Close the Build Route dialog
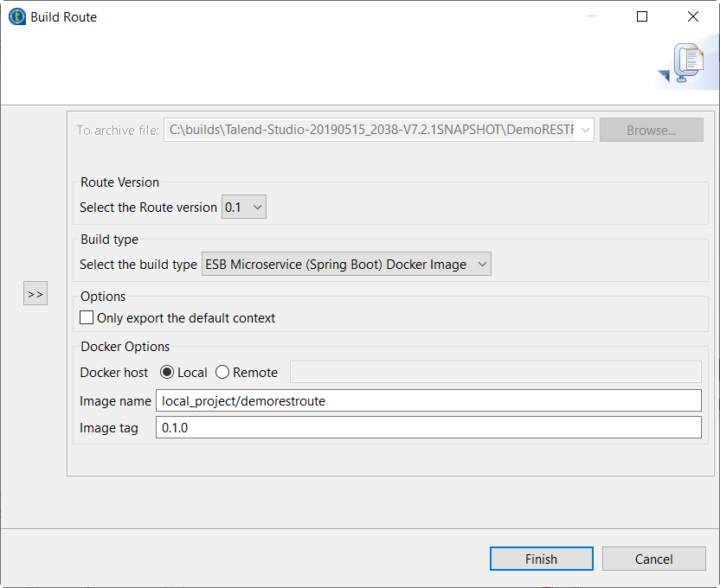The height and width of the screenshot is (588, 720). point(693,16)
